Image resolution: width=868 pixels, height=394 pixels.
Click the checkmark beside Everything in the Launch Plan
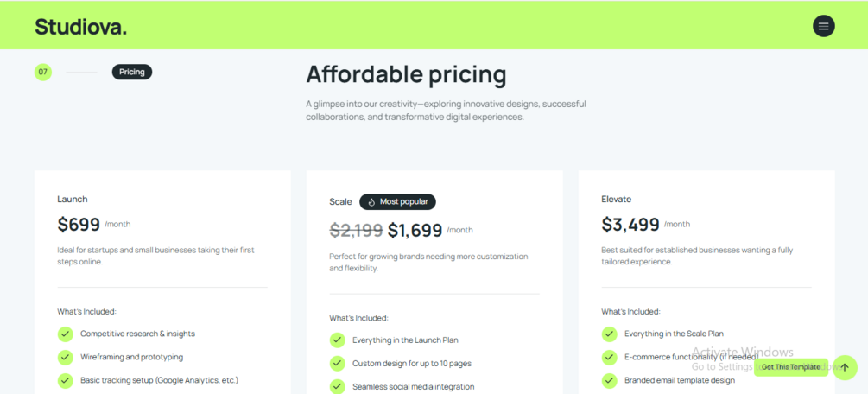point(337,340)
